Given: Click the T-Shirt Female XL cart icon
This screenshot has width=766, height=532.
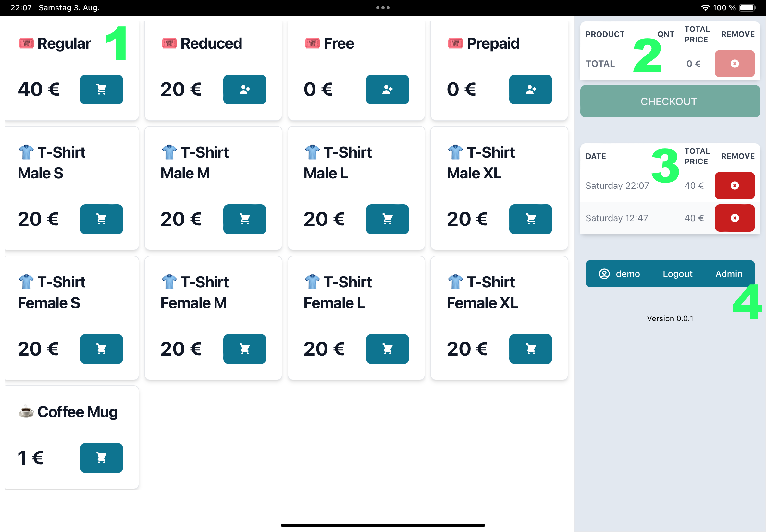Looking at the screenshot, I should [x=529, y=348].
